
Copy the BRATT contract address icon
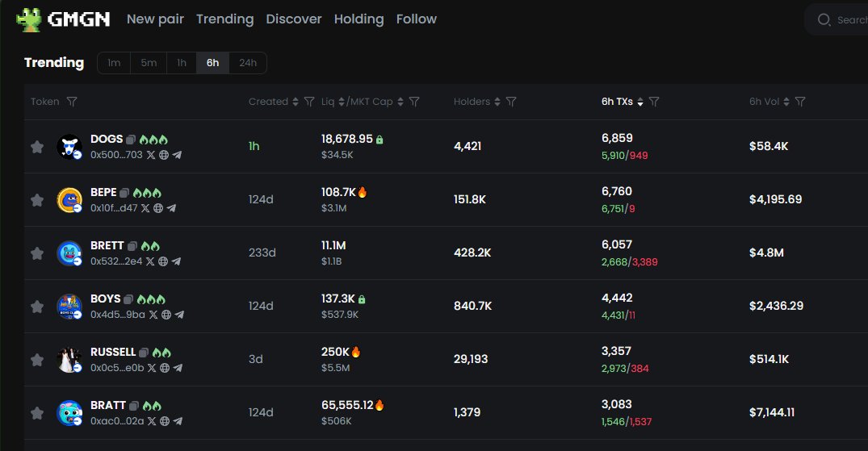click(133, 406)
